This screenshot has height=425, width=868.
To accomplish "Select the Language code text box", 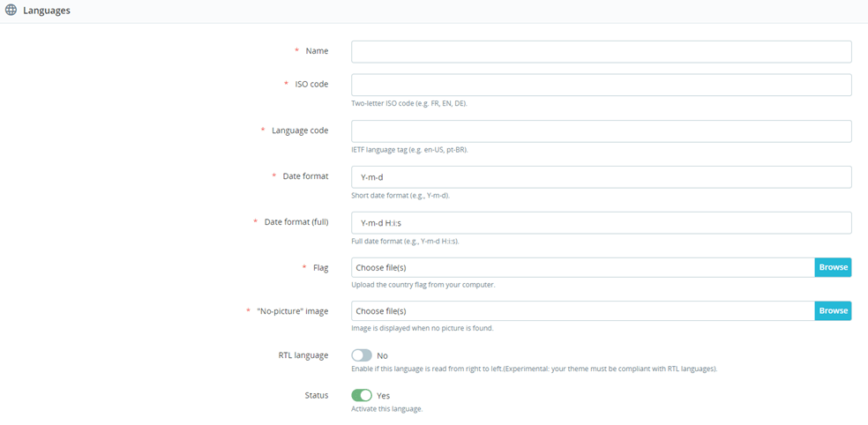I will 602,131.
